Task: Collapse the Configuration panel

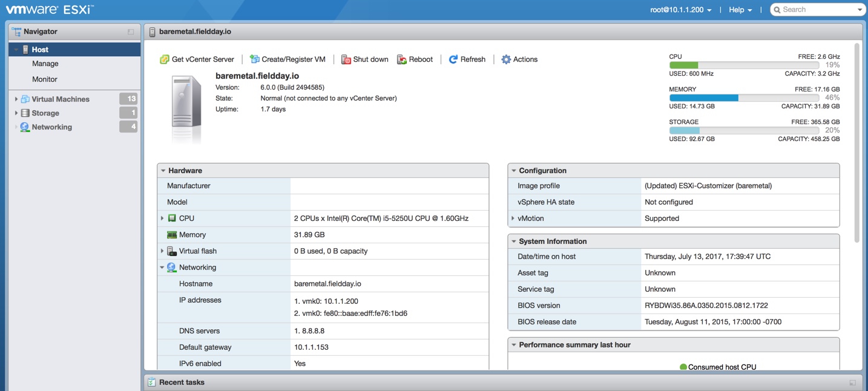Action: click(513, 171)
